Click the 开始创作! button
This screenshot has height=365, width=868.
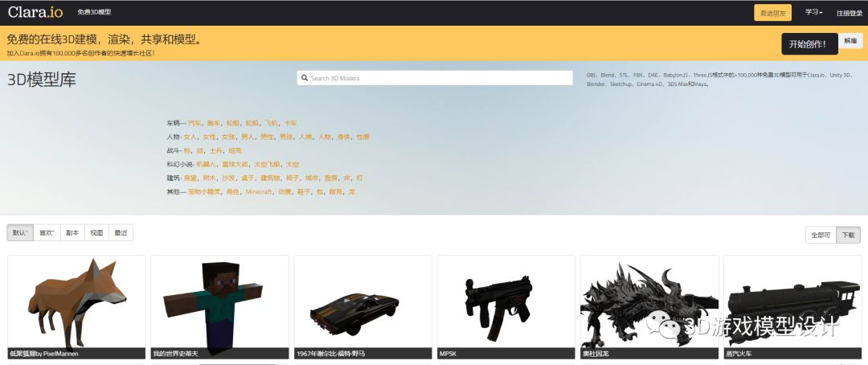[809, 44]
